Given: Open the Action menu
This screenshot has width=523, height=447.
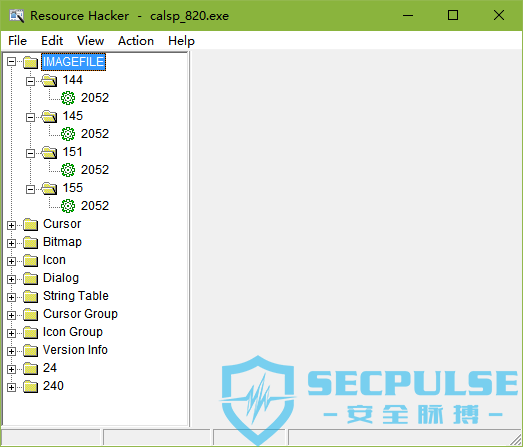Looking at the screenshot, I should click(136, 41).
